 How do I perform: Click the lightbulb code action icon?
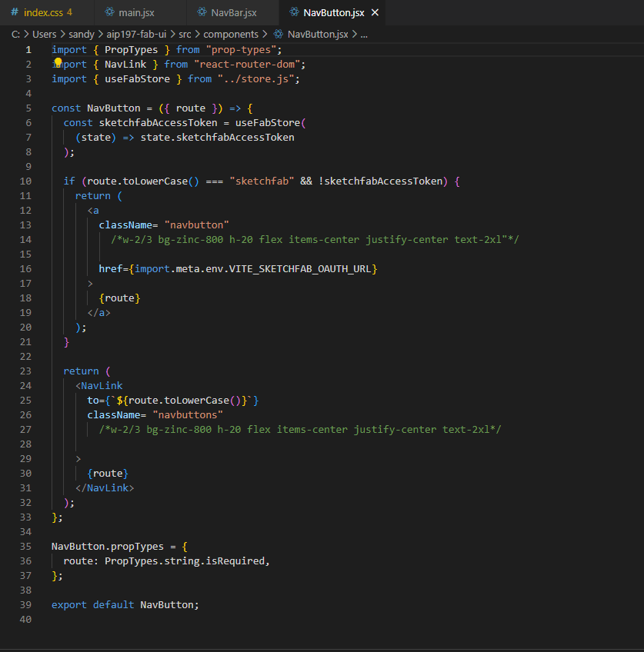point(57,63)
